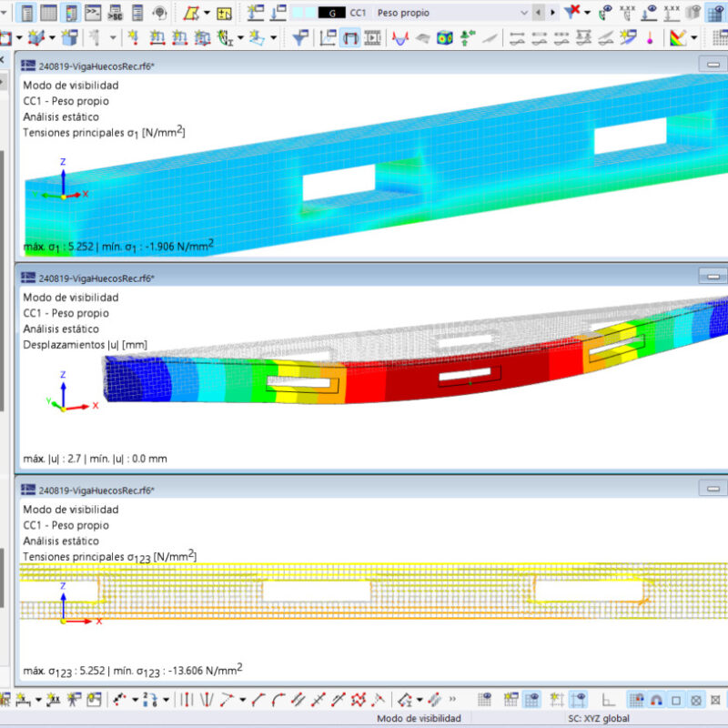Click the V-shaped converging lines tool icon
728x728 pixels.
pos(207,699)
